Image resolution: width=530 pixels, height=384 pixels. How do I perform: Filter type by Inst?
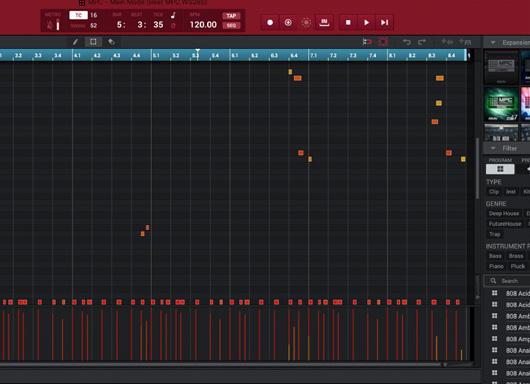[x=511, y=192]
